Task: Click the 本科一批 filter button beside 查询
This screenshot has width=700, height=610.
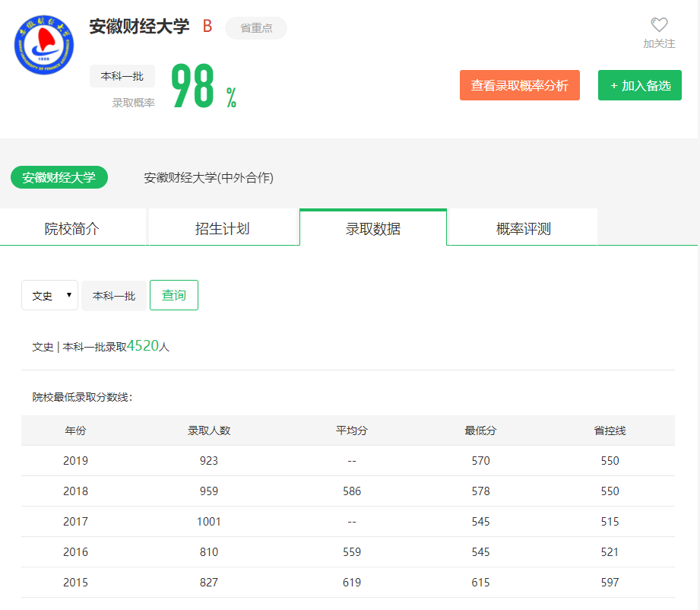Action: 114,295
